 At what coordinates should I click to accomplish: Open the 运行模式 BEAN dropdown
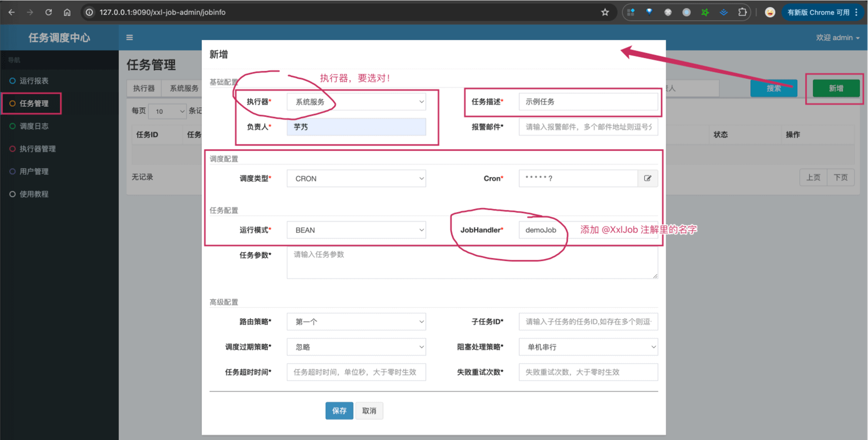point(356,230)
